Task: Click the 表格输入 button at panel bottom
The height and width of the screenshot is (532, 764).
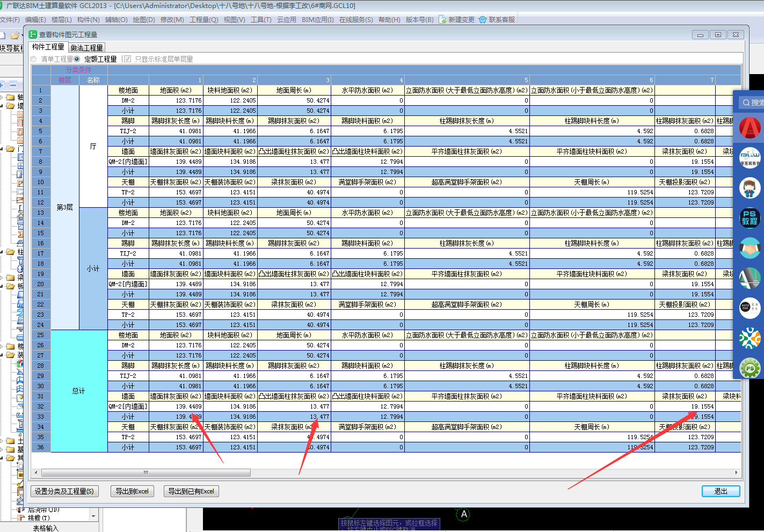Action: coord(46,528)
